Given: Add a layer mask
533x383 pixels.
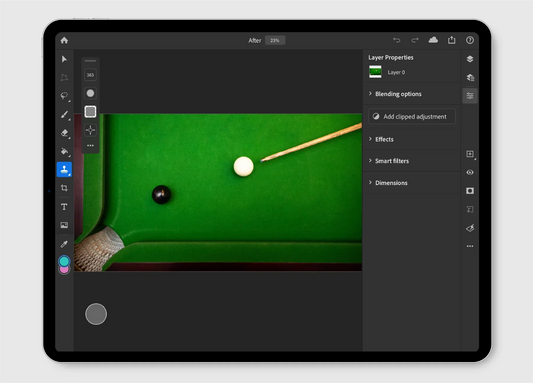Looking at the screenshot, I should pos(470,191).
